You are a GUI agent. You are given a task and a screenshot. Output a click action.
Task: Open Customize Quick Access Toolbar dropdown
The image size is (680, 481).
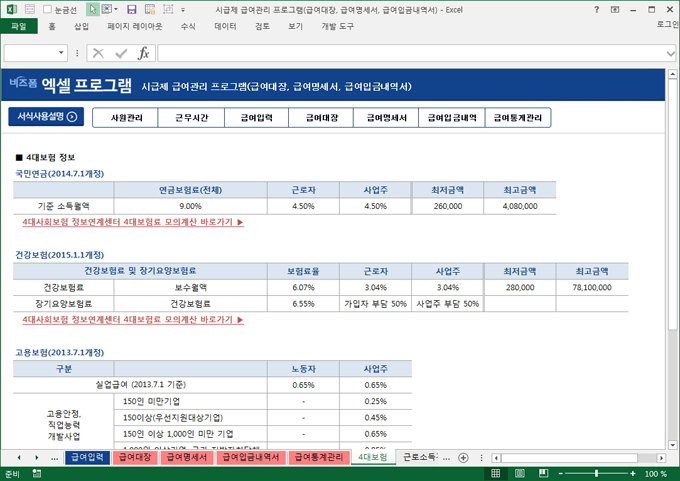183,10
